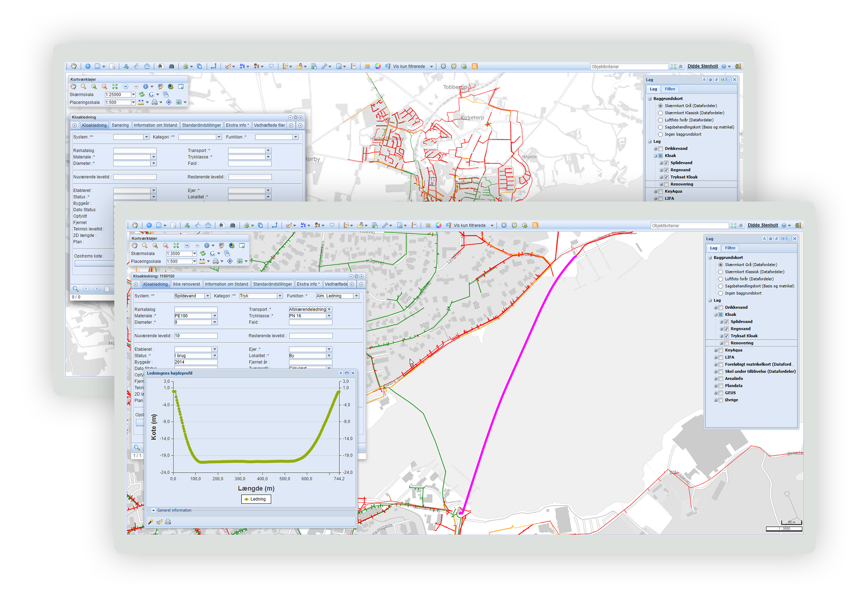Open the Sanering tab in the back window
The height and width of the screenshot is (596, 868).
[120, 125]
